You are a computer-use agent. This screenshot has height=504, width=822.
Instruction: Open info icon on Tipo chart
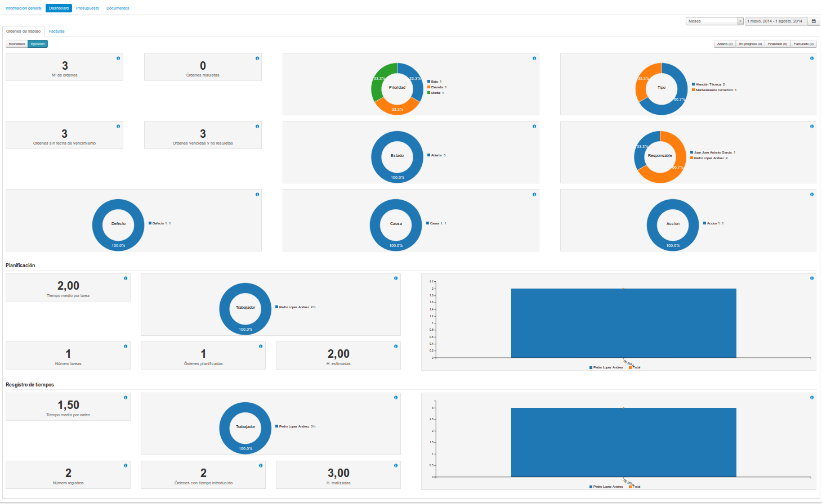(812, 58)
